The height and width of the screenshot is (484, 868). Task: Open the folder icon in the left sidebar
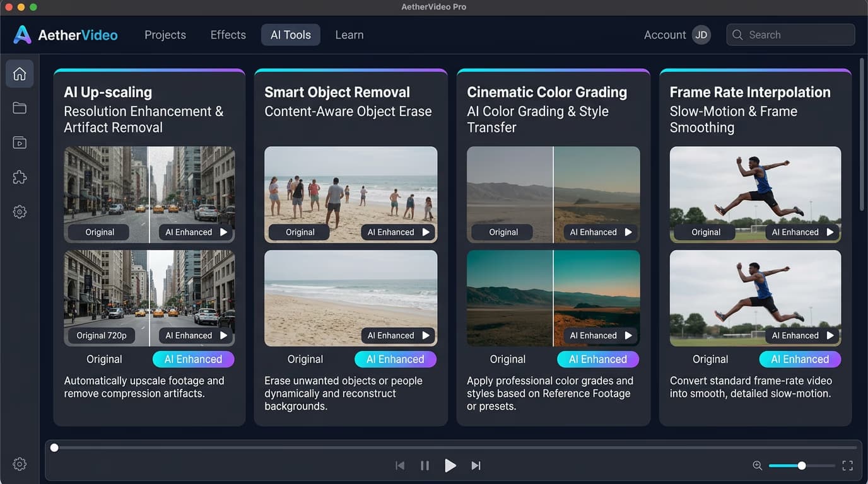coord(20,108)
